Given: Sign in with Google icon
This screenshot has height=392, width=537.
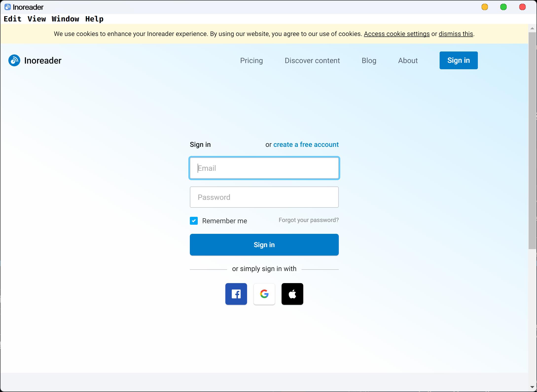Looking at the screenshot, I should tap(264, 294).
